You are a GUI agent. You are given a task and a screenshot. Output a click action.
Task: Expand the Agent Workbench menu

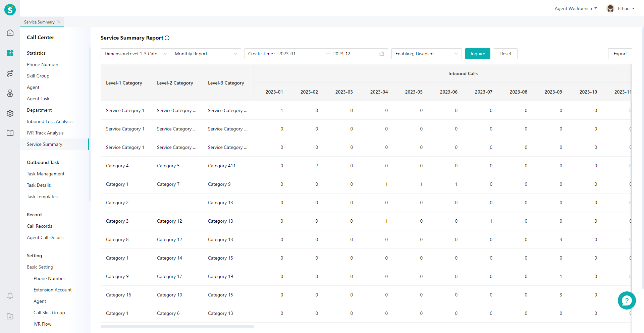pyautogui.click(x=576, y=8)
